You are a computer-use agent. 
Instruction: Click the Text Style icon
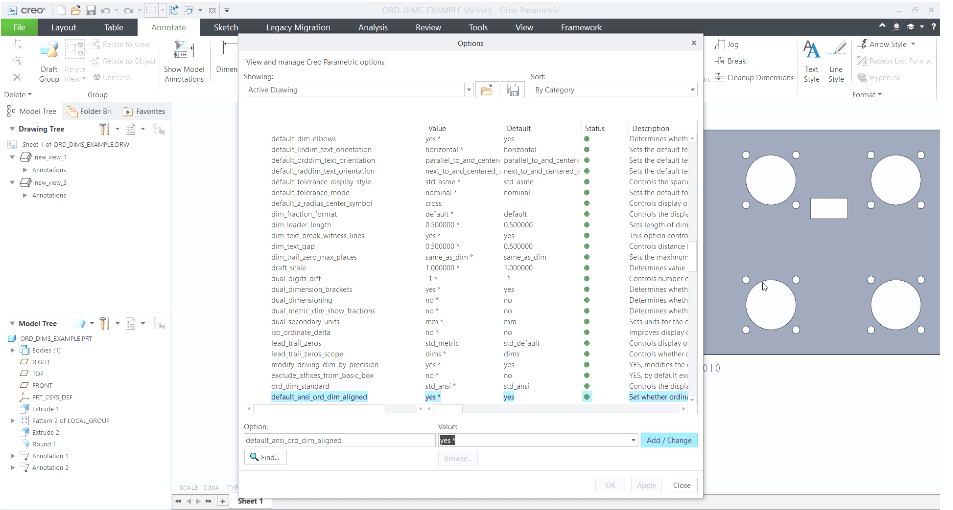(x=811, y=58)
